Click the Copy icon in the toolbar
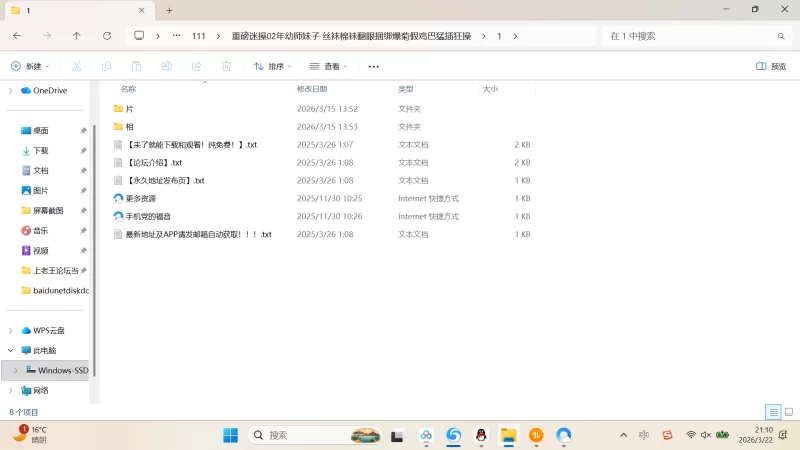 click(106, 66)
